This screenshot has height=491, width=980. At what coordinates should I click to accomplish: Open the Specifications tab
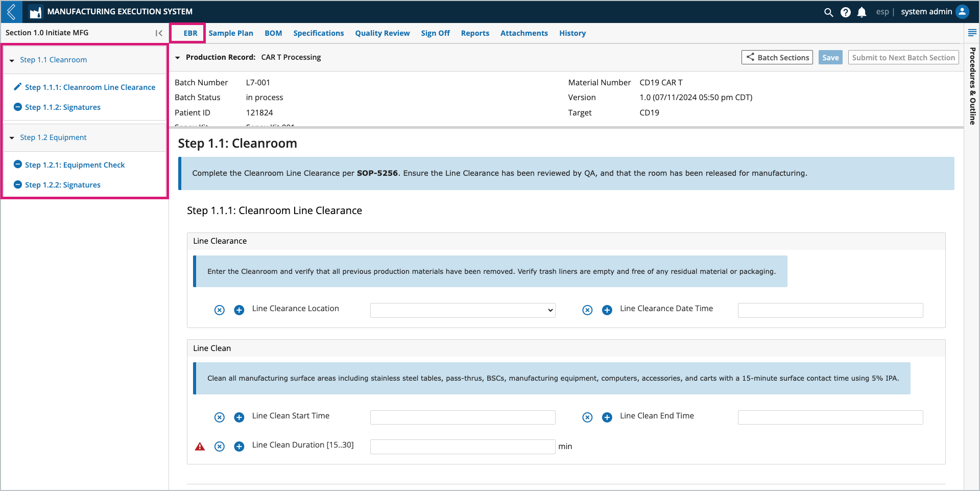click(x=319, y=33)
